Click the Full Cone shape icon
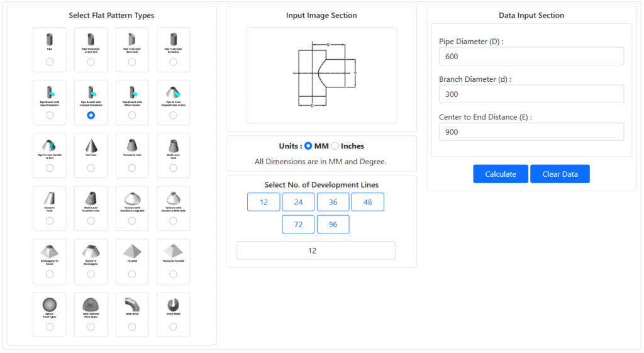The width and height of the screenshot is (644, 353). click(x=91, y=145)
